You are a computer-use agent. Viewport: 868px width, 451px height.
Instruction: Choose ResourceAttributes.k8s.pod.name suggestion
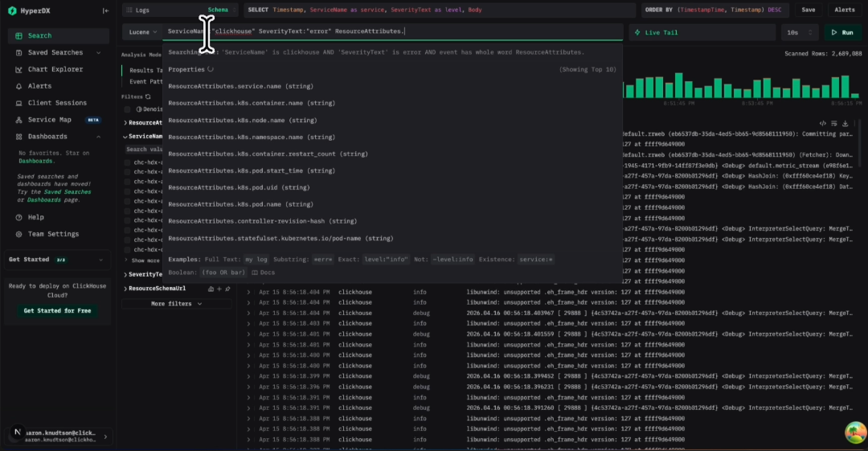pyautogui.click(x=392, y=204)
